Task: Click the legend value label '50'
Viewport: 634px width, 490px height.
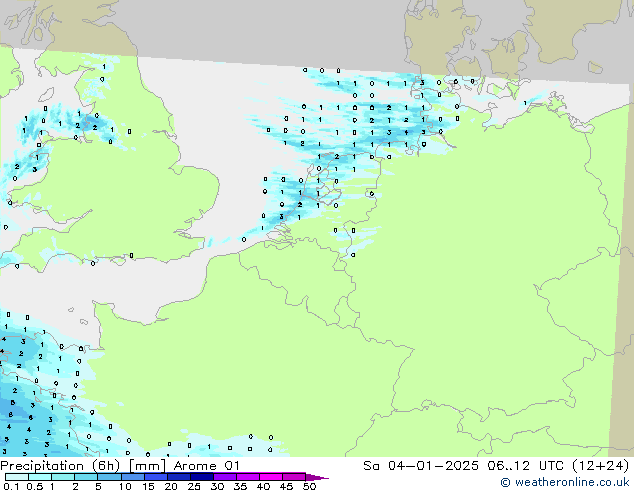Action: (310, 486)
